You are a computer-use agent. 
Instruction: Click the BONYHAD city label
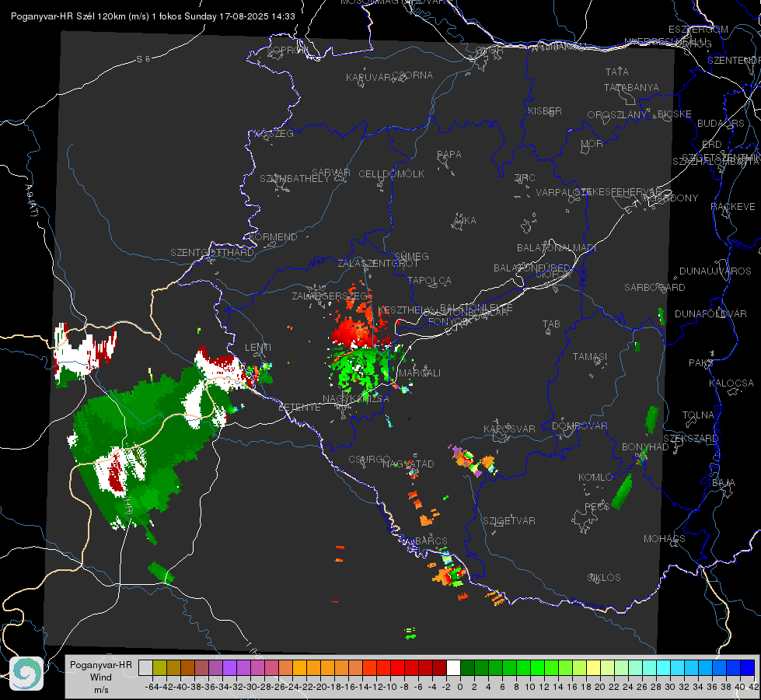tap(645, 447)
